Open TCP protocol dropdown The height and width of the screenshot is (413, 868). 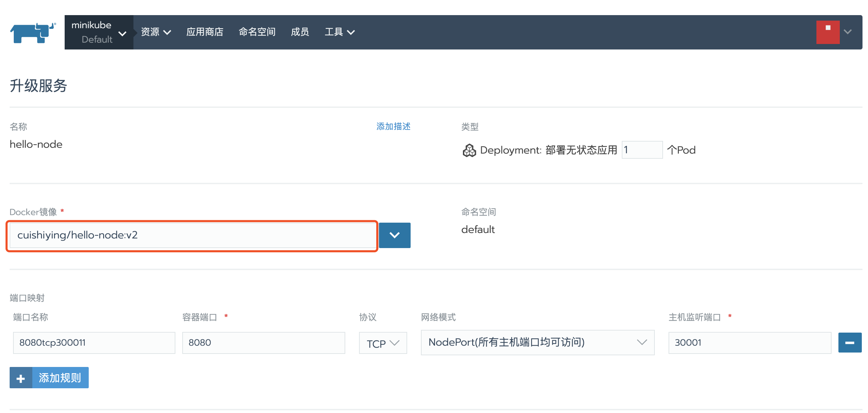click(383, 343)
